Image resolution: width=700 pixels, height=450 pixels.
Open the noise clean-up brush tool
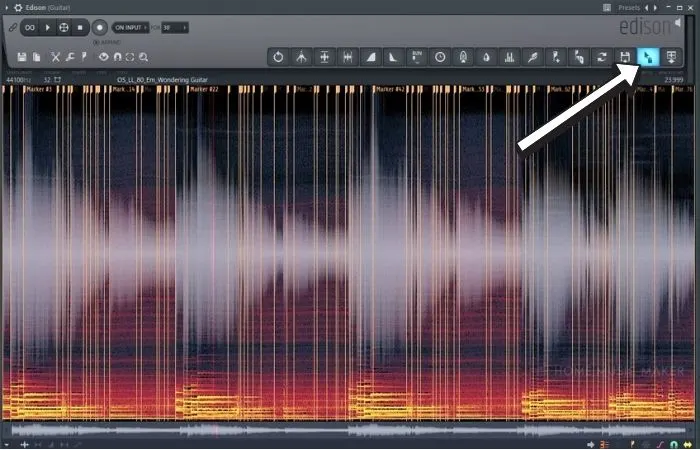point(533,57)
